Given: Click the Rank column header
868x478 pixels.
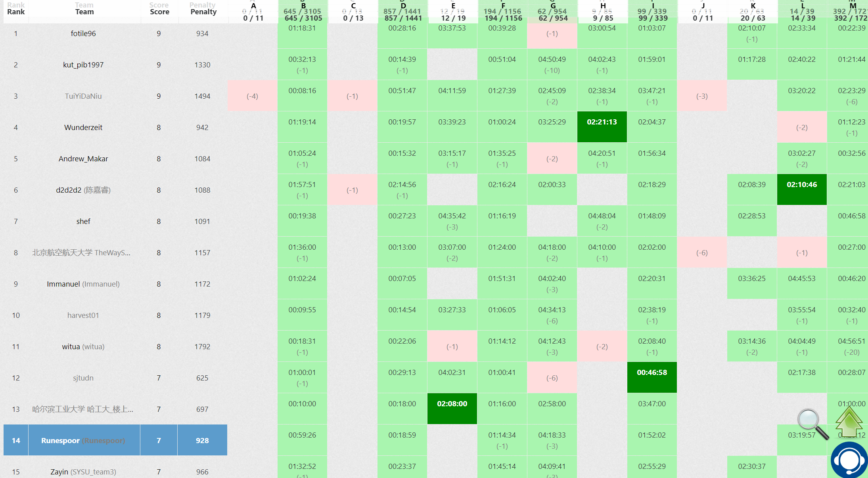Looking at the screenshot, I should tap(16, 12).
